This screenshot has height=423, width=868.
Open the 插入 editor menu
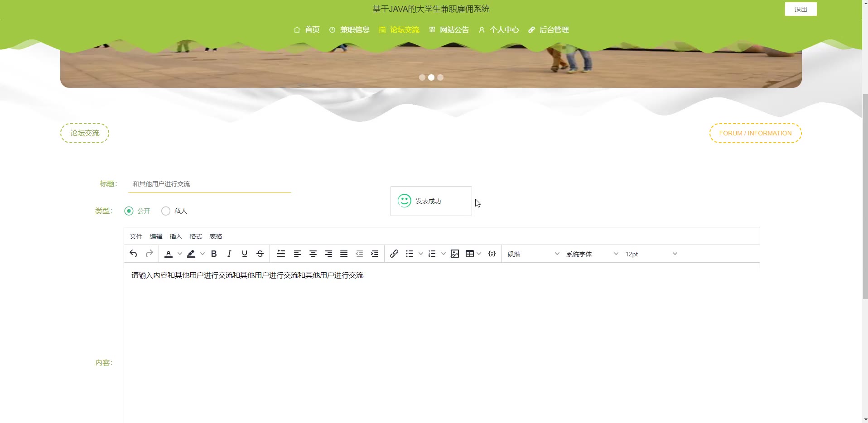point(176,236)
